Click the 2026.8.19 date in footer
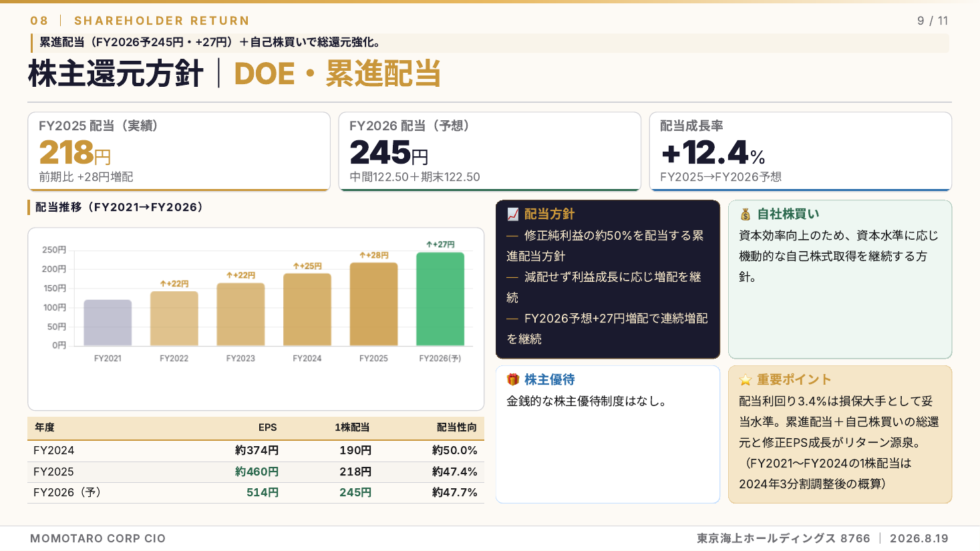Image resolution: width=980 pixels, height=551 pixels. [x=919, y=538]
